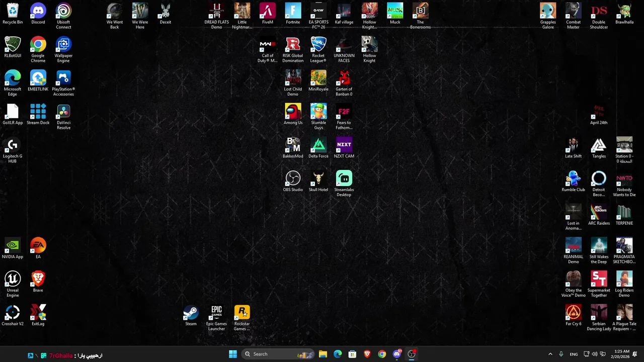Switch to OBS on the taskbar
The width and height of the screenshot is (644, 362).
[x=412, y=354]
